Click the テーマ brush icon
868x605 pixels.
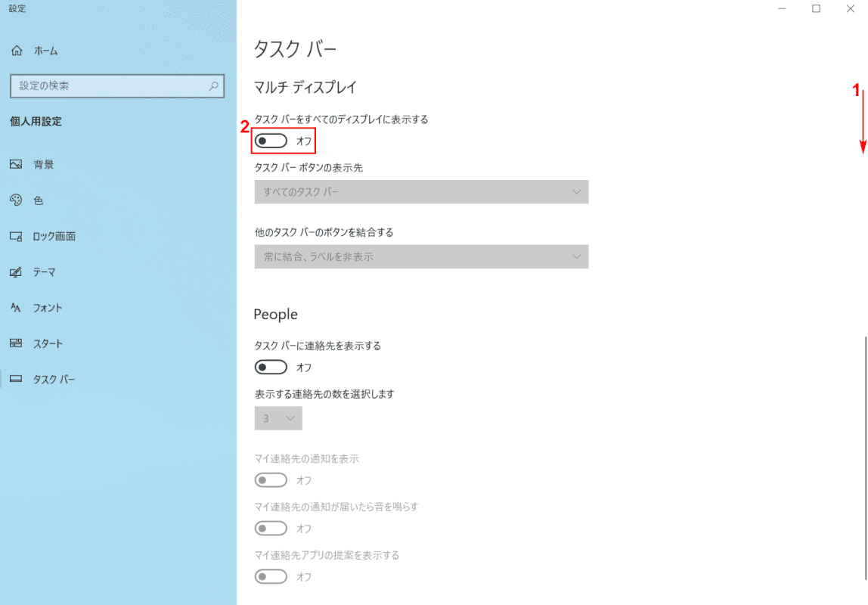[x=16, y=271]
